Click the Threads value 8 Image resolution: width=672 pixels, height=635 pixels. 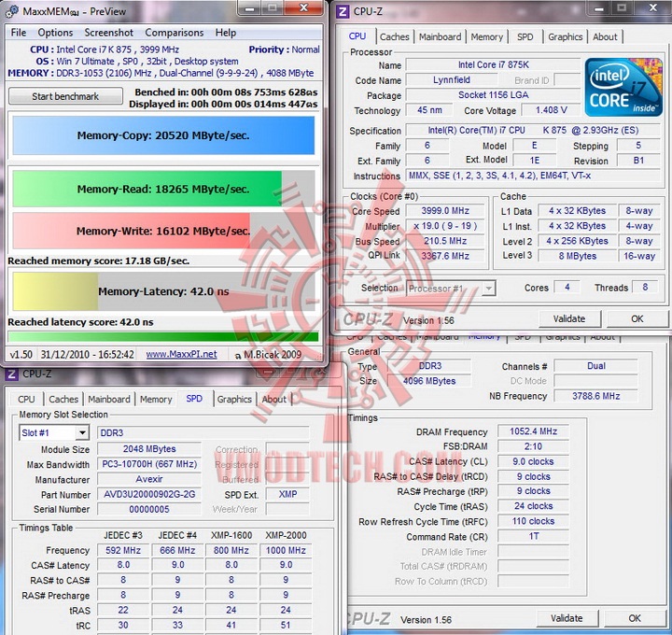(645, 287)
